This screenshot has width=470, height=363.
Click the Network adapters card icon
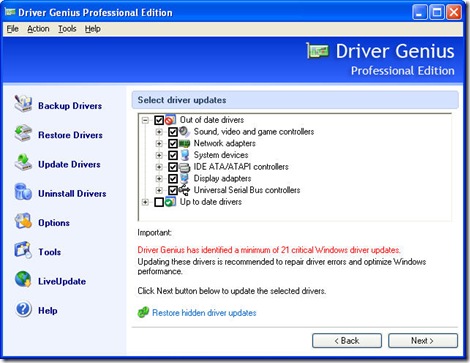(184, 143)
